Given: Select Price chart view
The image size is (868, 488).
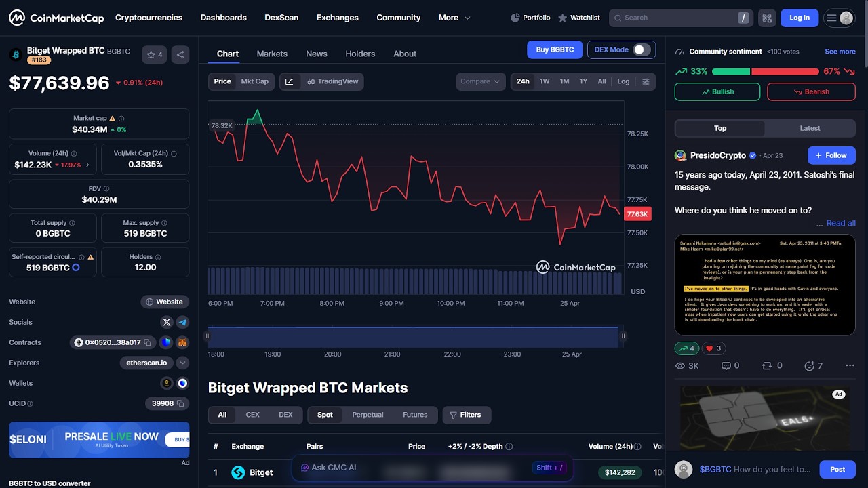Looking at the screenshot, I should coord(222,81).
